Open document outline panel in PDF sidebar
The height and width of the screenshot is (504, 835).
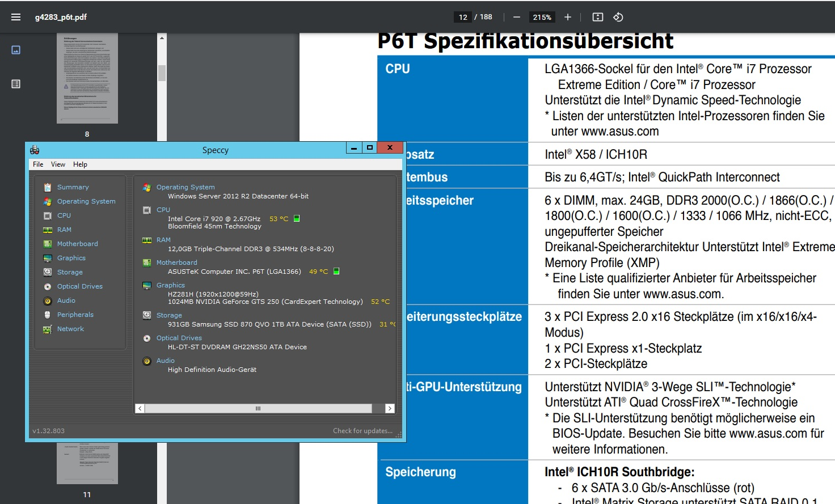click(x=16, y=84)
